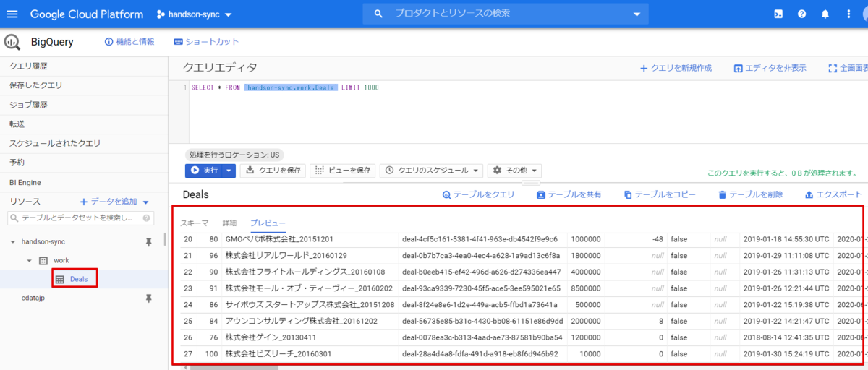The width and height of the screenshot is (868, 370).
Task: Open the notifications bell
Action: pyautogui.click(x=825, y=14)
